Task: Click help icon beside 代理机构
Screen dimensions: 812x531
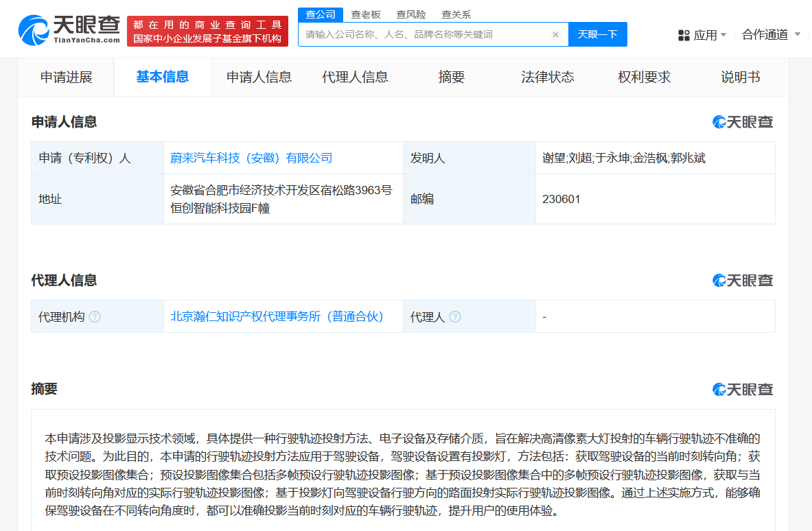Action: [x=95, y=317]
